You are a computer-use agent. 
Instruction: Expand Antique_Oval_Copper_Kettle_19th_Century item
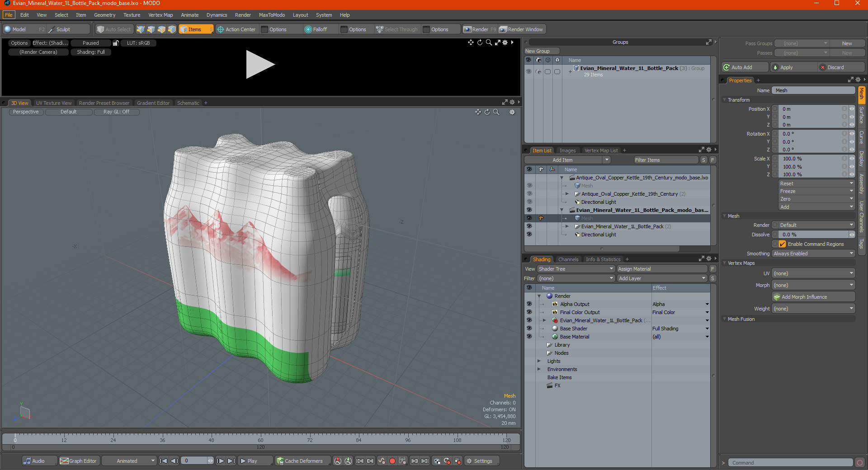[x=567, y=194]
